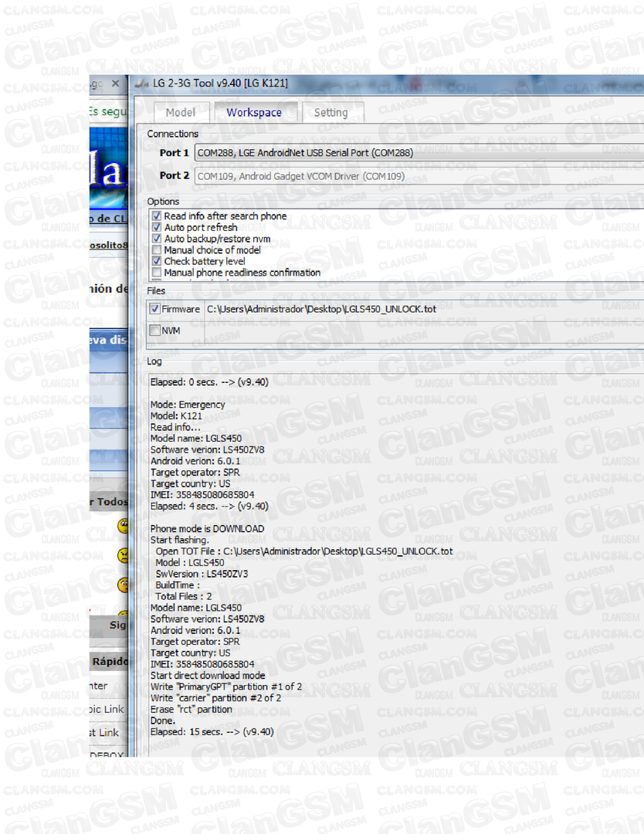644x834 pixels.
Task: Click the 'Port 1' label
Action: [x=175, y=153]
